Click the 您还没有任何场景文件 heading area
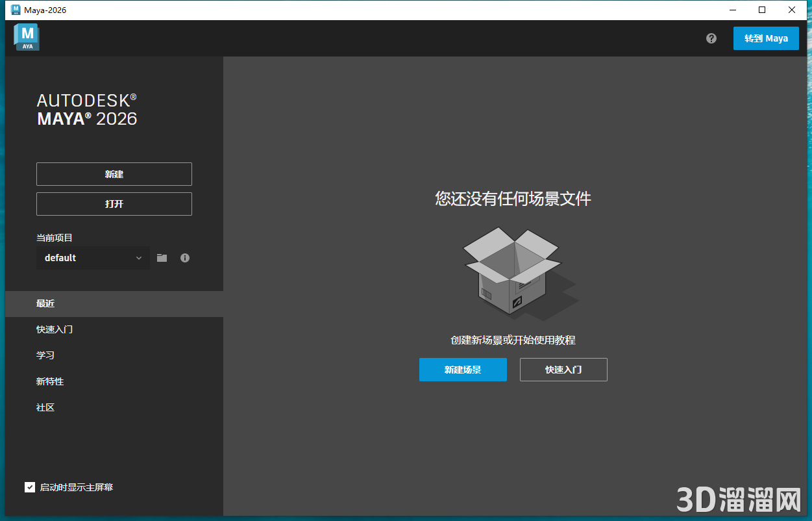This screenshot has height=521, width=812. (513, 199)
